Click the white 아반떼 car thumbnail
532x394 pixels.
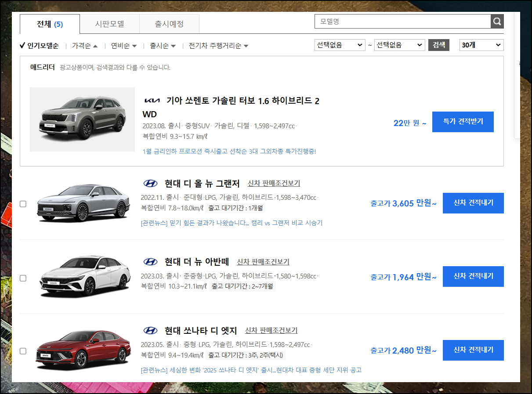[x=85, y=276]
